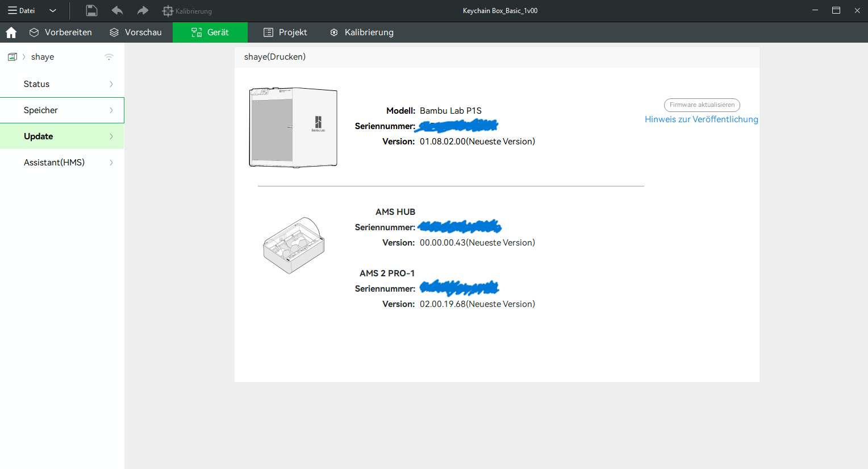868x469 pixels.
Task: Click the Keychain Box_Basic_1v00 window title
Action: (500, 11)
